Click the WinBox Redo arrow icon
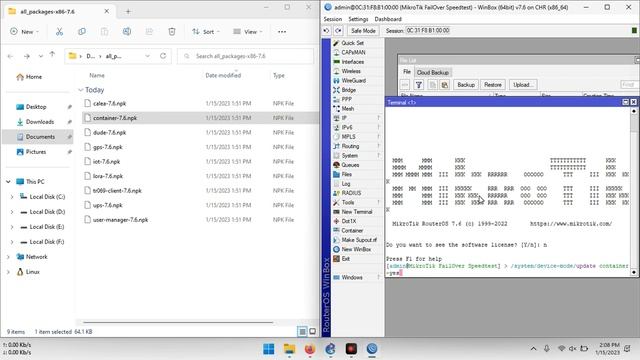The image size is (640, 360). [338, 31]
